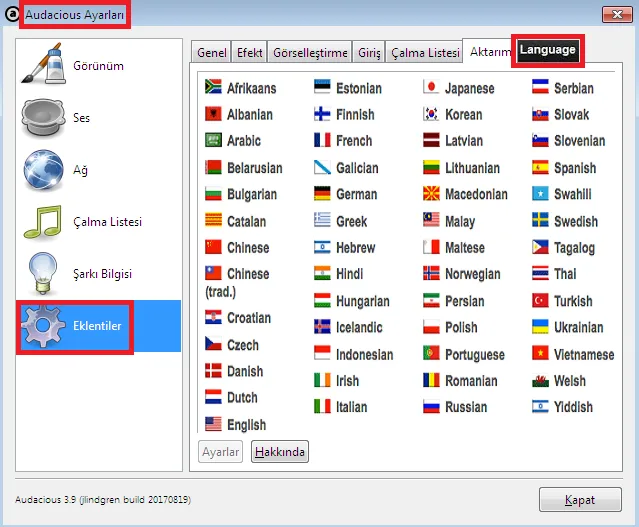The height and width of the screenshot is (527, 639).
Task: Switch to the Çalma Listesi tab
Action: [x=425, y=53]
